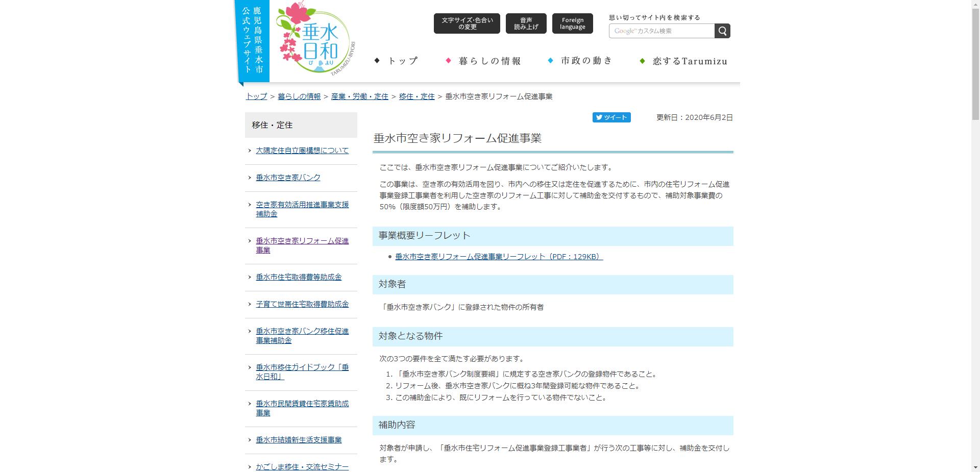Click the 垂水日和 site logo

coord(315,38)
